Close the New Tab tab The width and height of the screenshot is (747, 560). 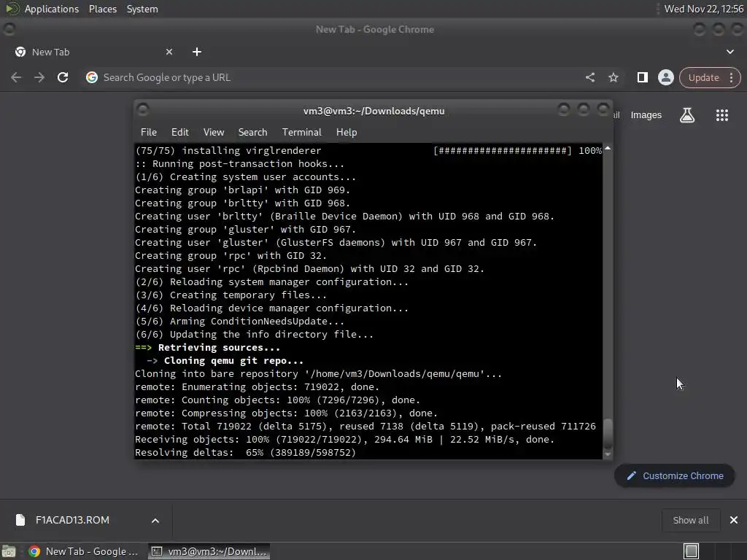pos(169,52)
